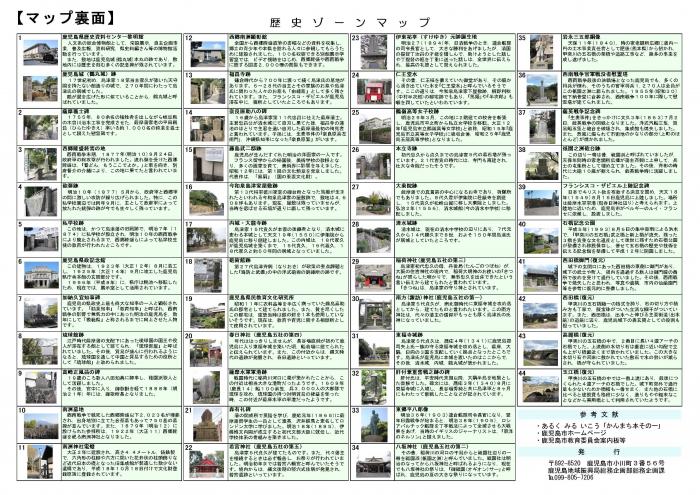
Task: Select the photo for entry number 16
Action: (208, 202)
